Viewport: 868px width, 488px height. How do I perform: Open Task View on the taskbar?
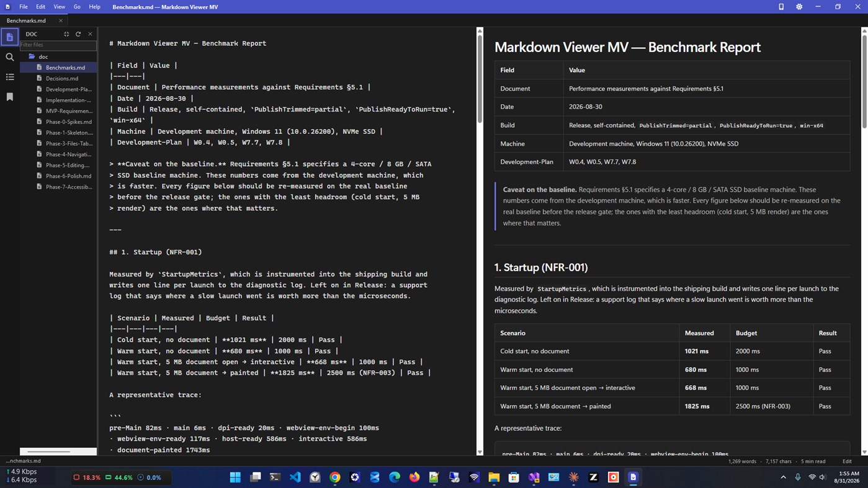(255, 477)
